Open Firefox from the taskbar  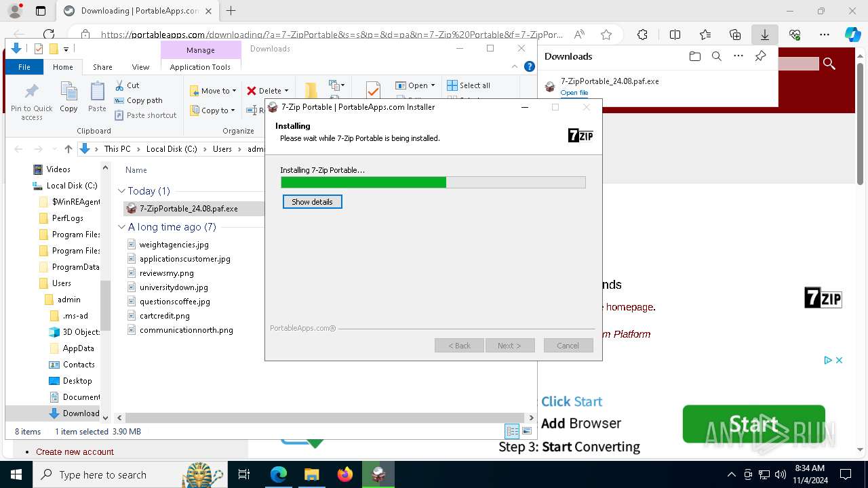click(x=344, y=474)
